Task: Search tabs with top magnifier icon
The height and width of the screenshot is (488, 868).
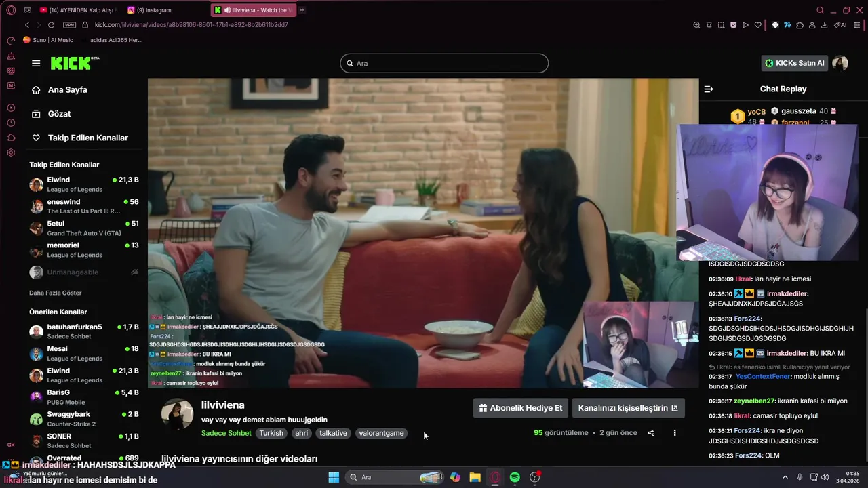Action: point(820,10)
